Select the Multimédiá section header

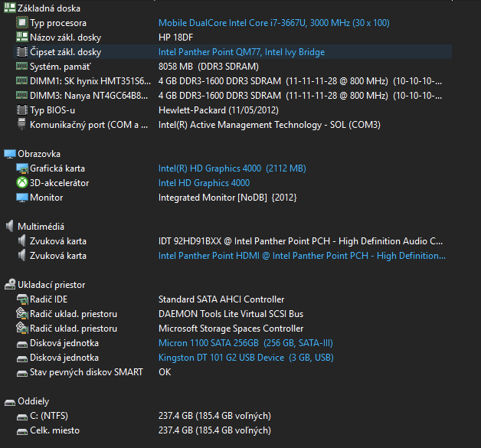pos(41,227)
